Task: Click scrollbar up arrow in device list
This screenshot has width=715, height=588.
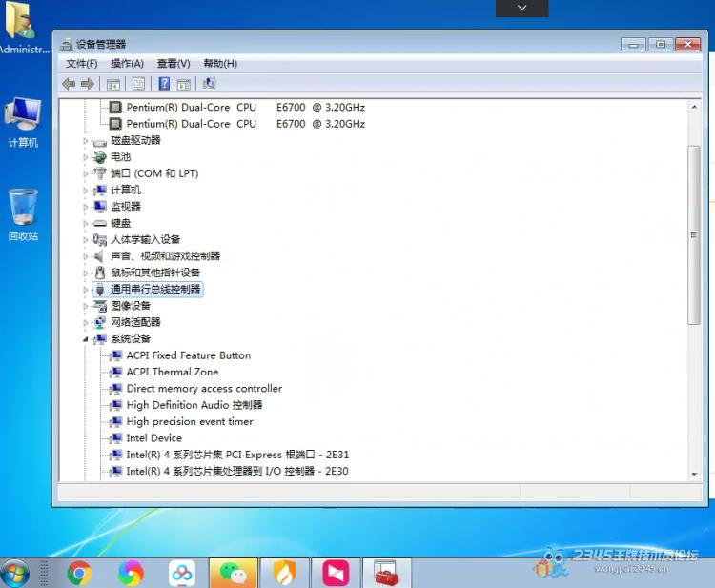Action: (694, 106)
